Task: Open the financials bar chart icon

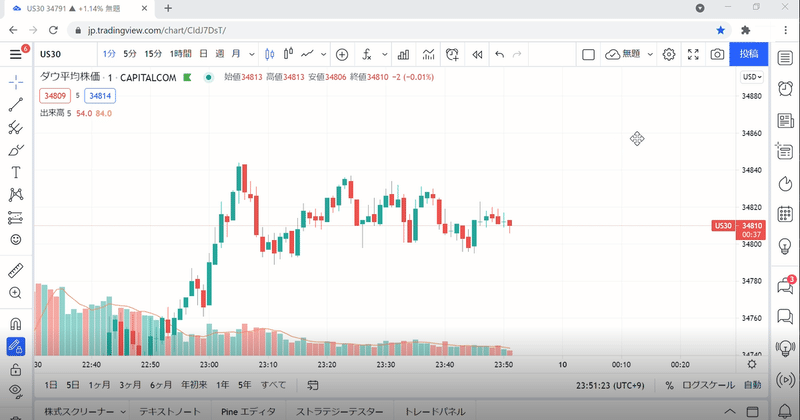Action: click(x=404, y=54)
